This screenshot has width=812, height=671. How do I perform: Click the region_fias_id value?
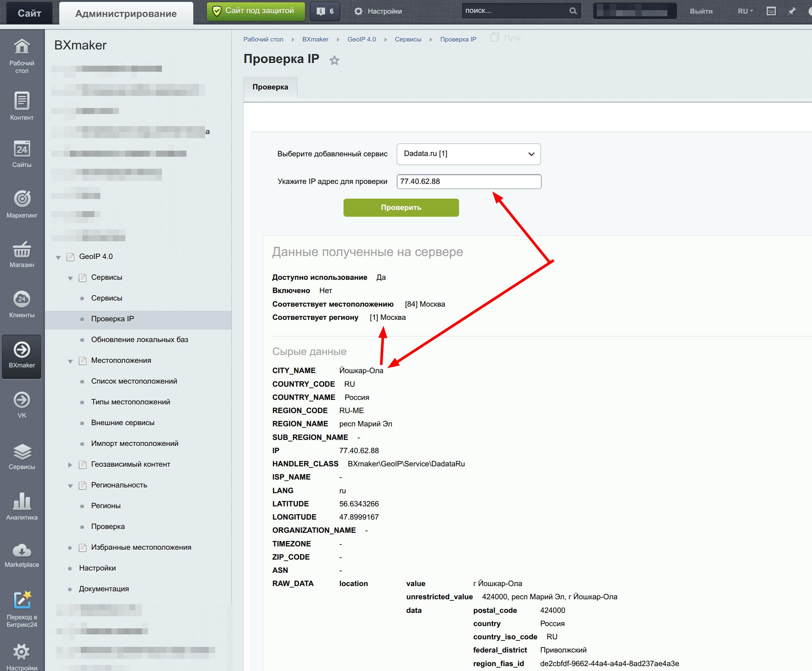click(610, 663)
